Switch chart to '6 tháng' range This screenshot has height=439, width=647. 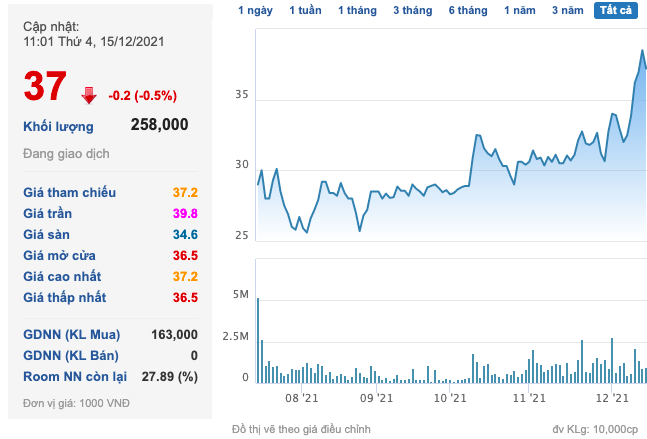[x=467, y=10]
